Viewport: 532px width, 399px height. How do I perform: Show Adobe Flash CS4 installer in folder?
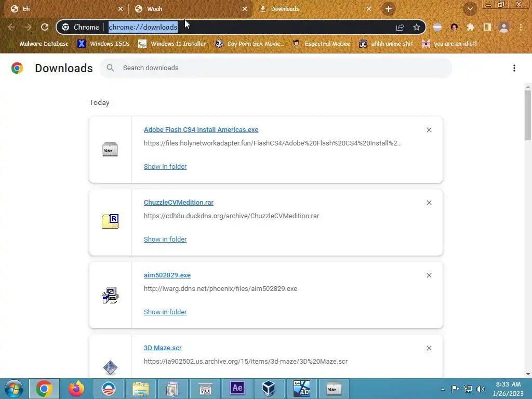click(165, 167)
